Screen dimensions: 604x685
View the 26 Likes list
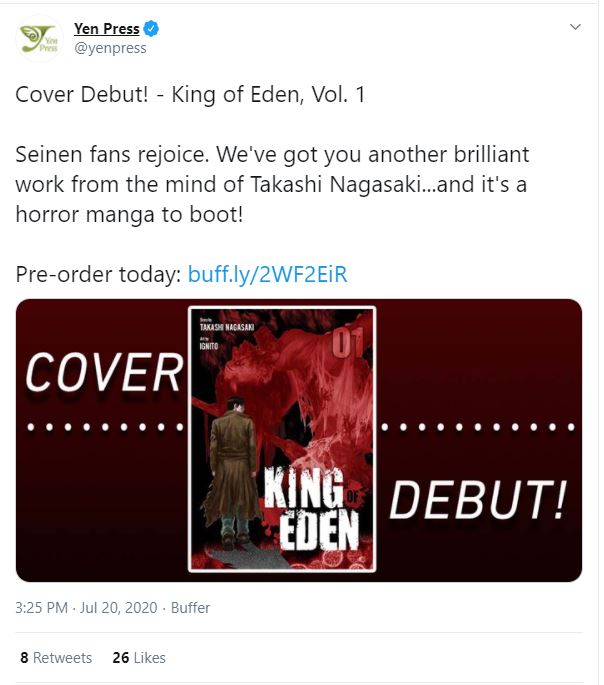coord(139,658)
